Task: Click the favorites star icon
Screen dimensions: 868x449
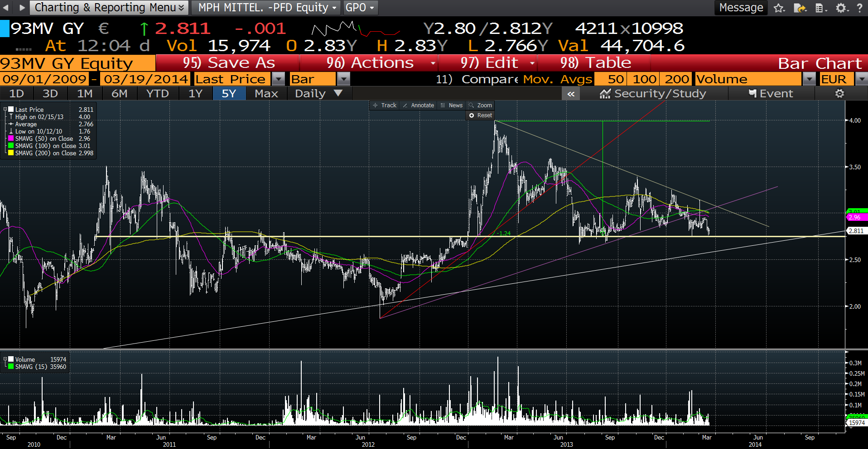Action: click(x=779, y=8)
